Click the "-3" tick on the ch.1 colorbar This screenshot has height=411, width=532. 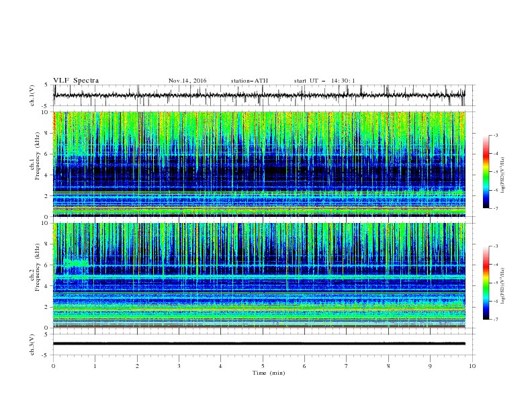pos(496,135)
